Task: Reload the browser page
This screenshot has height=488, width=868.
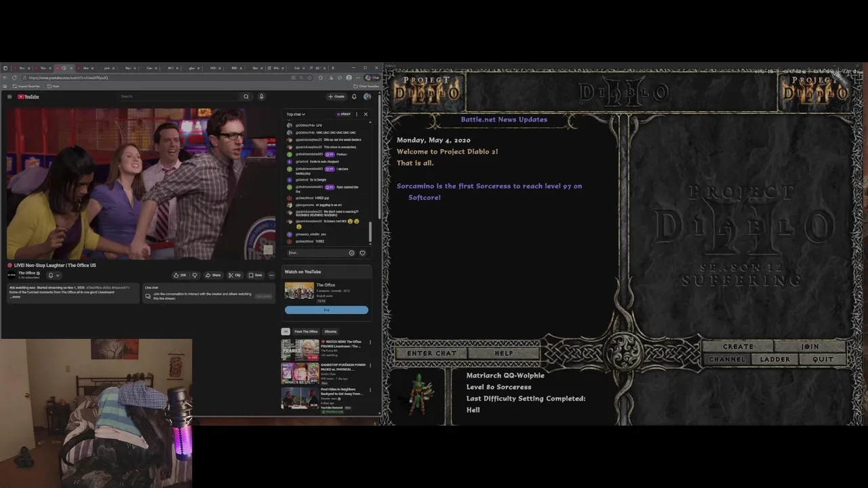Action: (x=14, y=77)
